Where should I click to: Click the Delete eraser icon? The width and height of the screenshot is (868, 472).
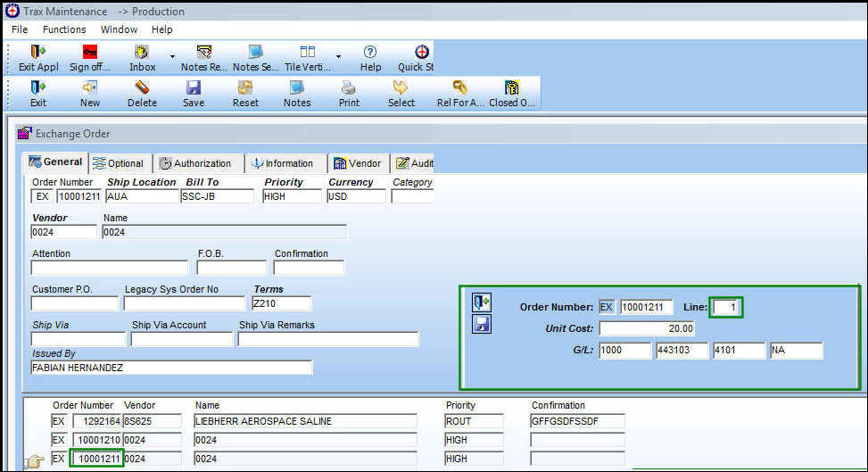(x=142, y=87)
